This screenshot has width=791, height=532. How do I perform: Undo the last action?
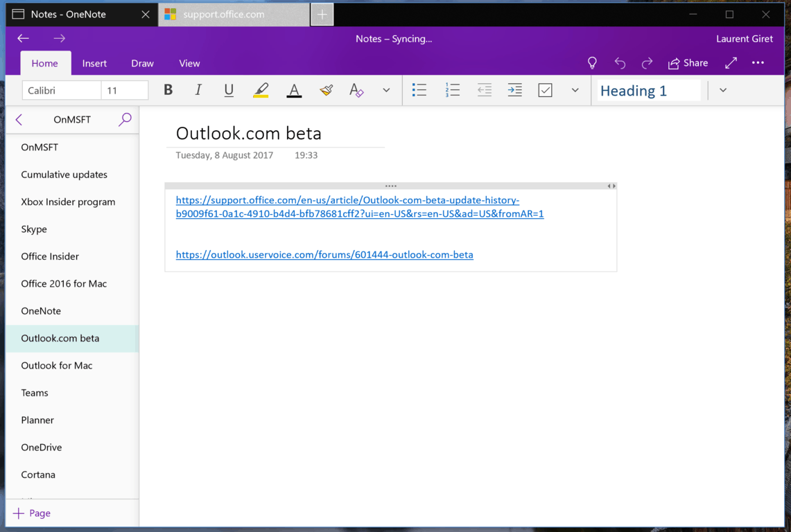[x=620, y=63]
